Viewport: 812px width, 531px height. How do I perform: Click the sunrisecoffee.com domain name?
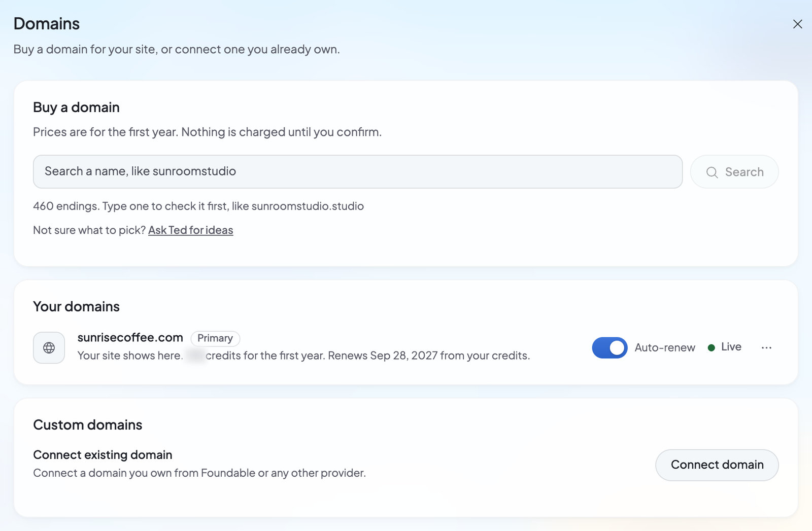[130, 338]
